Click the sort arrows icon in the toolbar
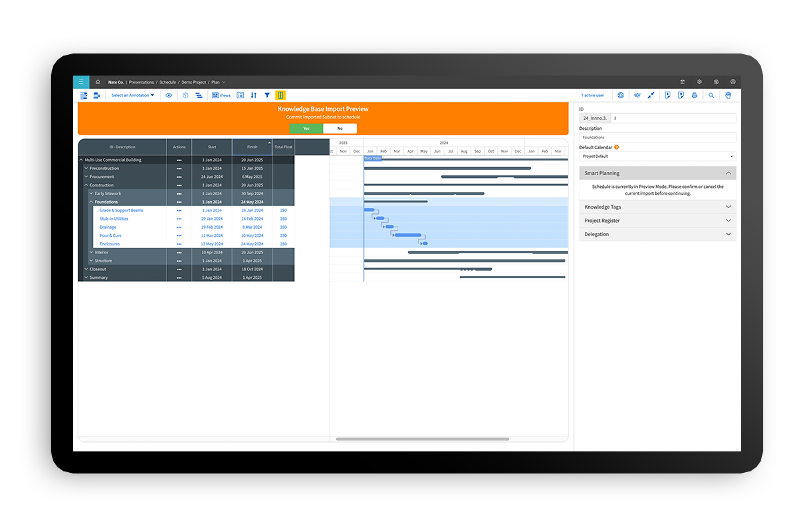The width and height of the screenshot is (812, 527). coord(254,96)
